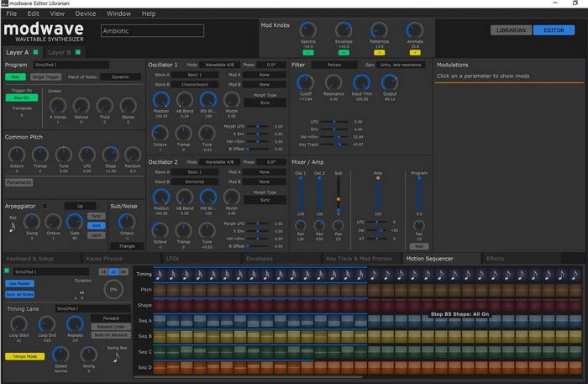Open Arpeggiator pattern Up dropdown

tap(81, 206)
